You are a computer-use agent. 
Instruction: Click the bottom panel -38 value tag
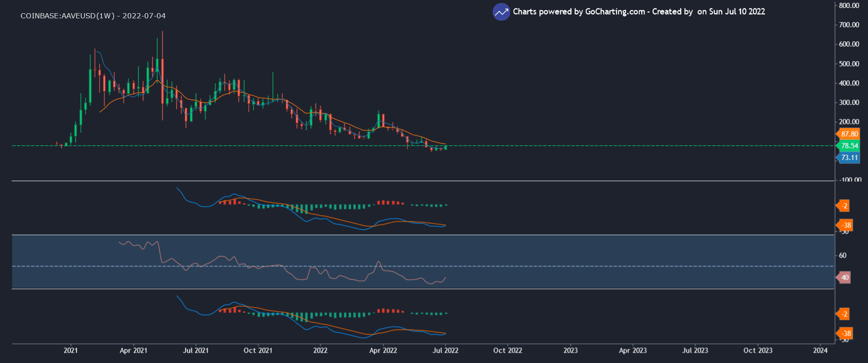846,333
